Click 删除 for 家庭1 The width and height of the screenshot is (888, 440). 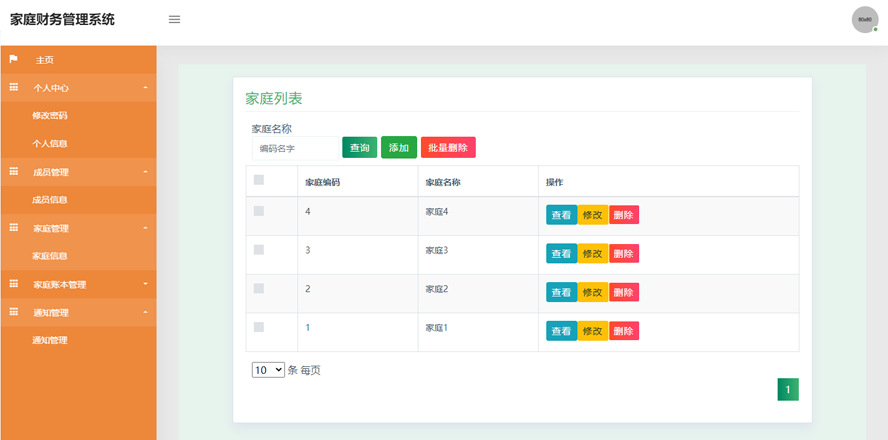click(x=624, y=331)
